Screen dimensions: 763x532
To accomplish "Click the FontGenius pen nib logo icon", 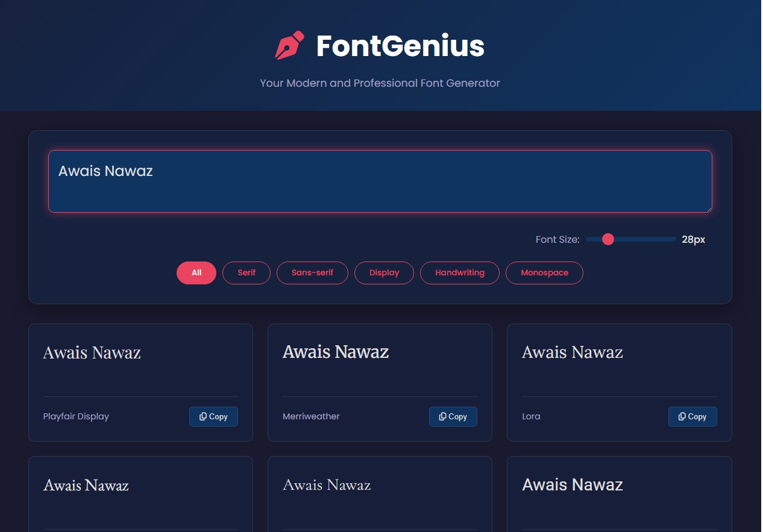I will [x=289, y=46].
